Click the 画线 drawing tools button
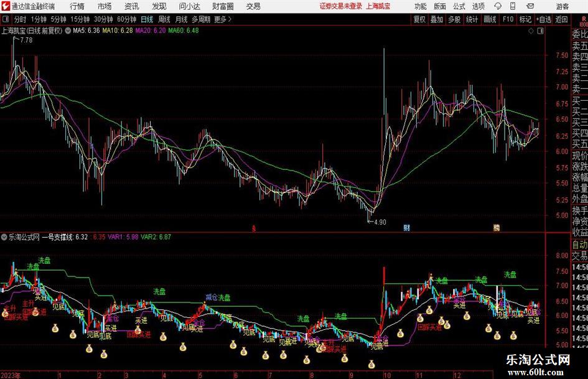Image resolution: width=588 pixels, height=379 pixels. tap(490, 19)
